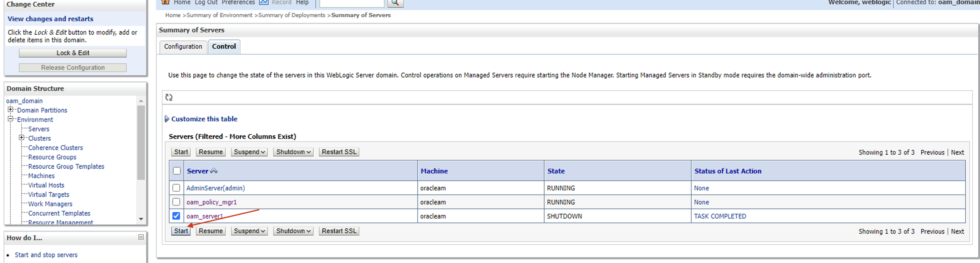Open Preferences in the top menu

(238, 3)
